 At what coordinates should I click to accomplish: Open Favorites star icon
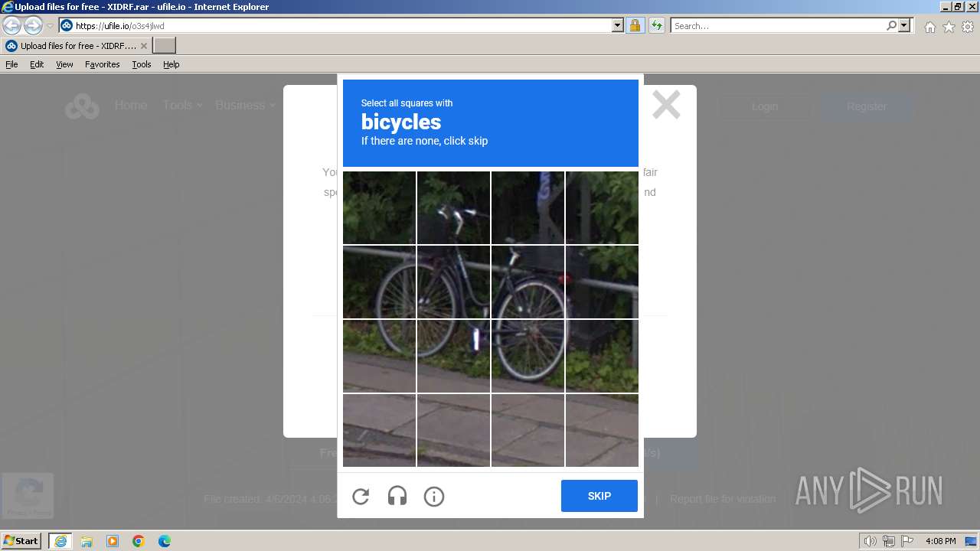click(949, 27)
